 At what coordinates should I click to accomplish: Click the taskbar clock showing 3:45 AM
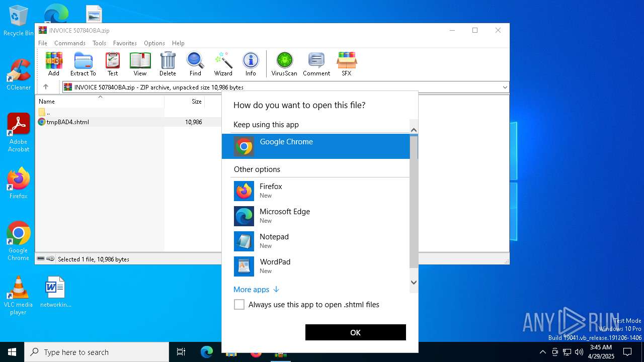(x=601, y=352)
